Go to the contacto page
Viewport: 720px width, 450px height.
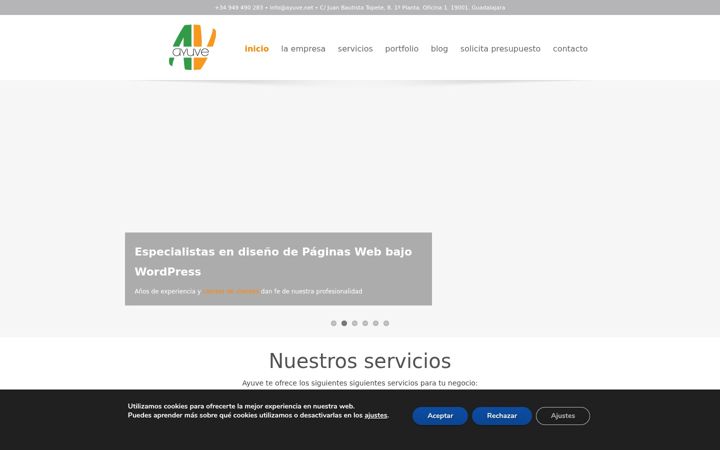click(x=570, y=49)
